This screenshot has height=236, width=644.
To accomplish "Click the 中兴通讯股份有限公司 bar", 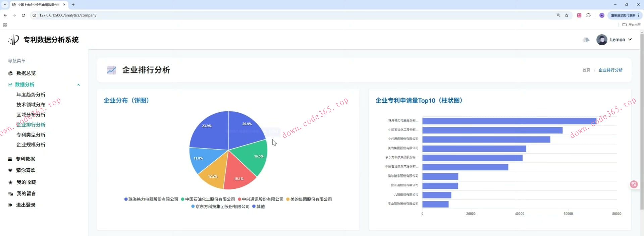I will point(486,139).
